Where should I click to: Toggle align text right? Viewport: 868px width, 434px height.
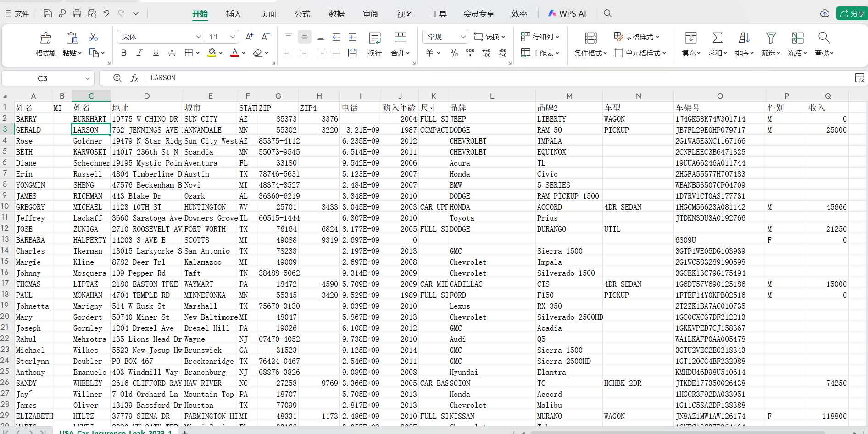pyautogui.click(x=320, y=53)
